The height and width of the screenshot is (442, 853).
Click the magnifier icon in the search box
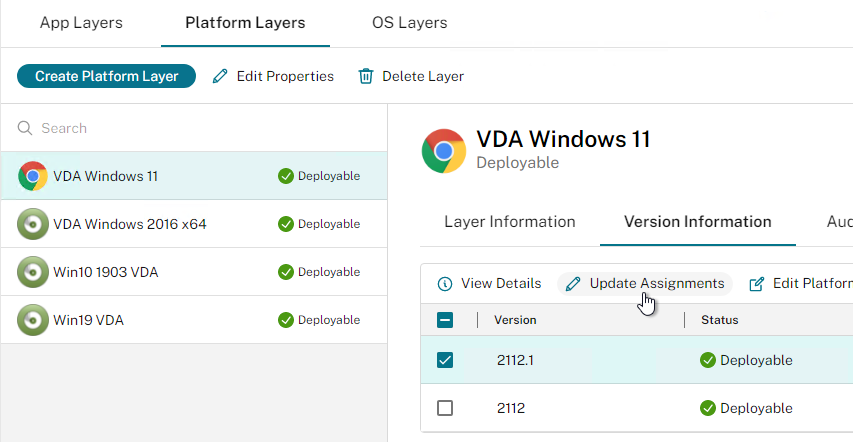pyautogui.click(x=25, y=128)
